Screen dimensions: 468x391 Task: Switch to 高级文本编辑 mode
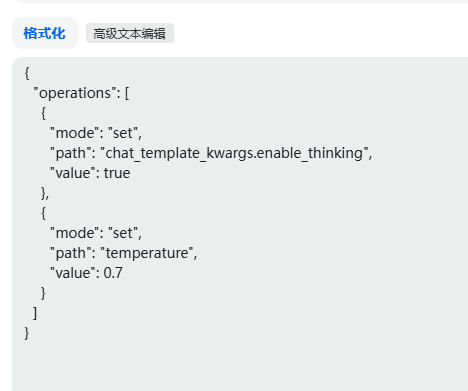pyautogui.click(x=130, y=33)
